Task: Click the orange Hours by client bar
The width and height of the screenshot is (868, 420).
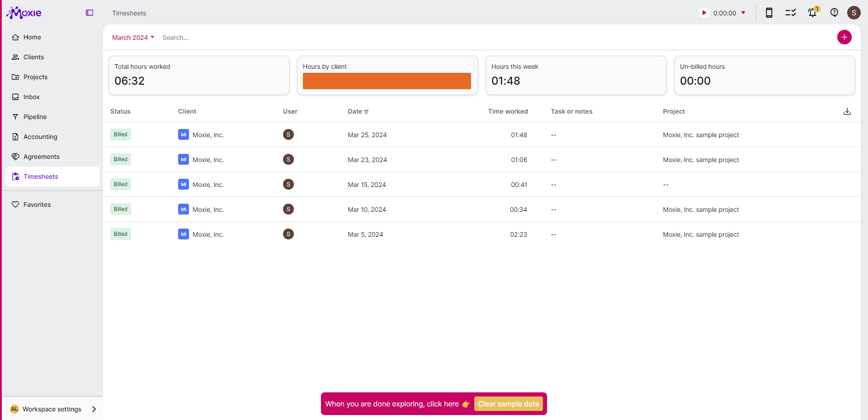Action: pos(387,81)
